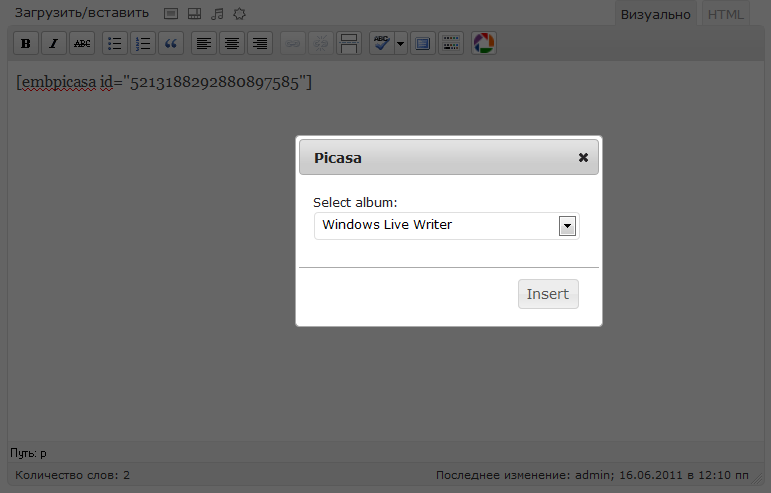Toggle bold formatting

tap(26, 43)
